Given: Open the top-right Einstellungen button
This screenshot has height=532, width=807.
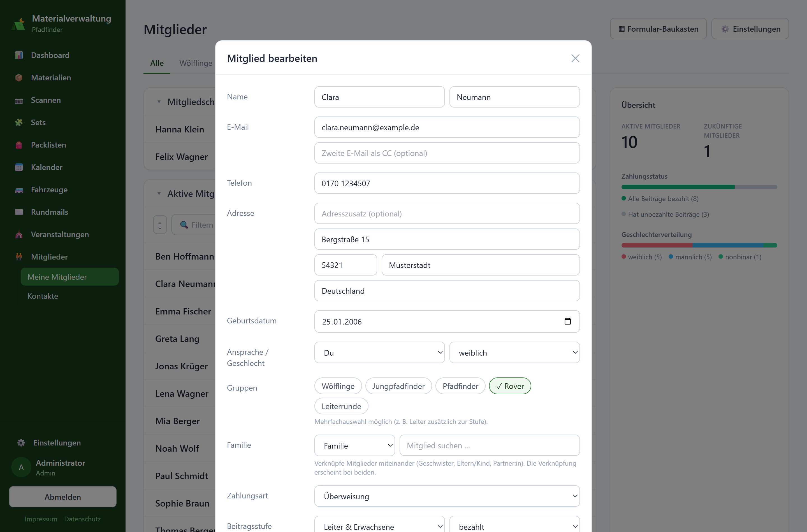Looking at the screenshot, I should [750, 29].
